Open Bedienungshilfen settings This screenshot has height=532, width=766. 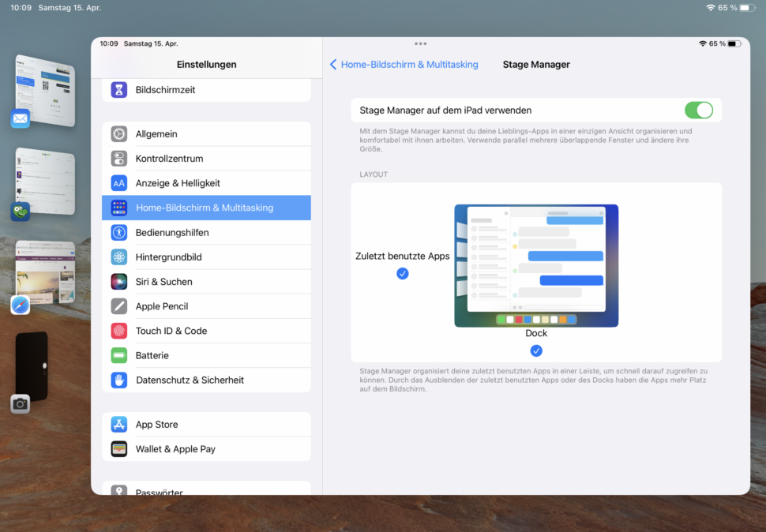point(206,232)
